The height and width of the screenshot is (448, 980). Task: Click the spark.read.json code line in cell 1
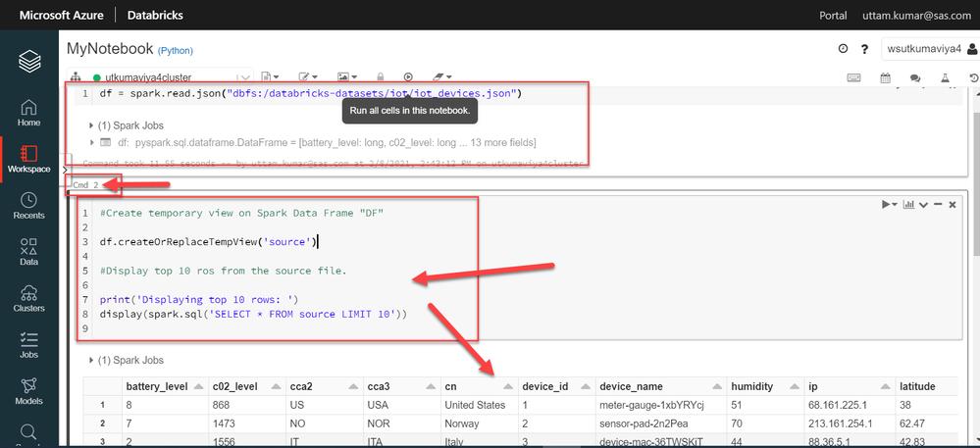(x=310, y=94)
